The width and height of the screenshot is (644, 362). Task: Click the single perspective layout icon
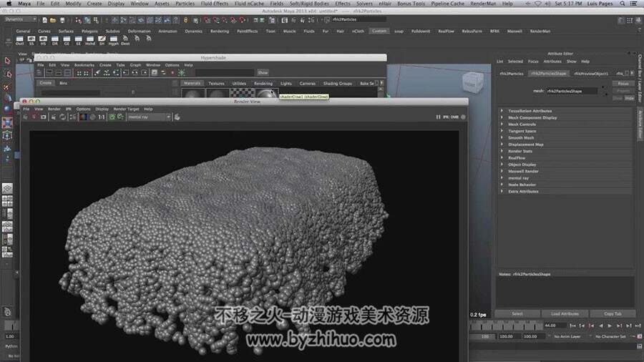[7, 188]
